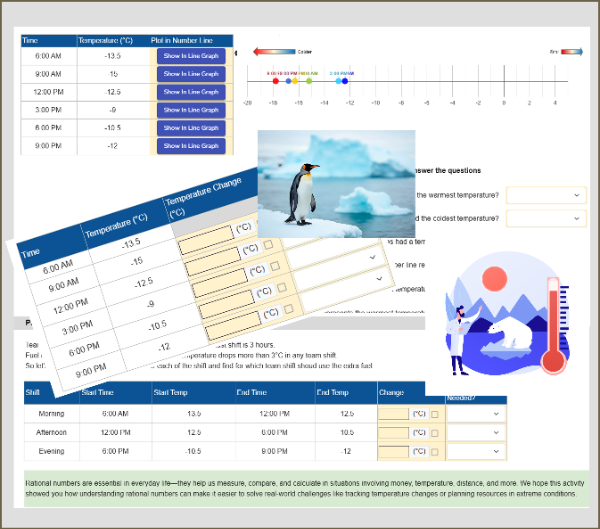Open the Evening shift Needed dropdown
The width and height of the screenshot is (600, 529).
tap(476, 451)
